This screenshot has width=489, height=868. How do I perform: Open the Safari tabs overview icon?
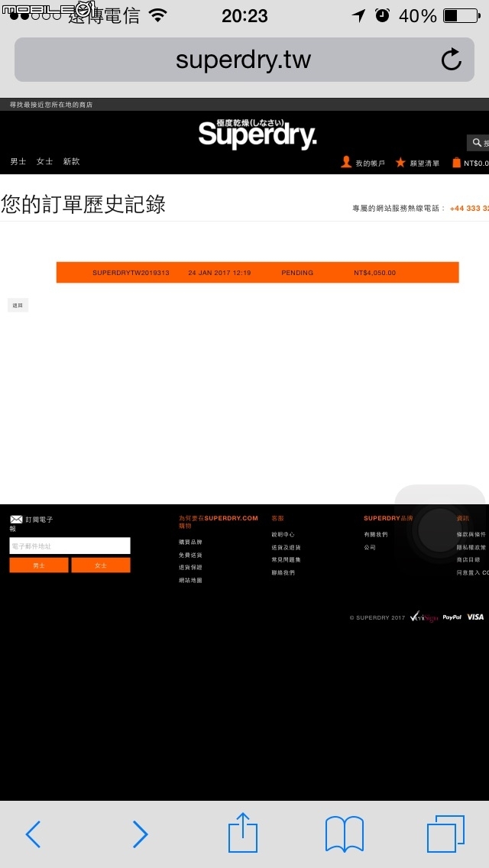(445, 834)
